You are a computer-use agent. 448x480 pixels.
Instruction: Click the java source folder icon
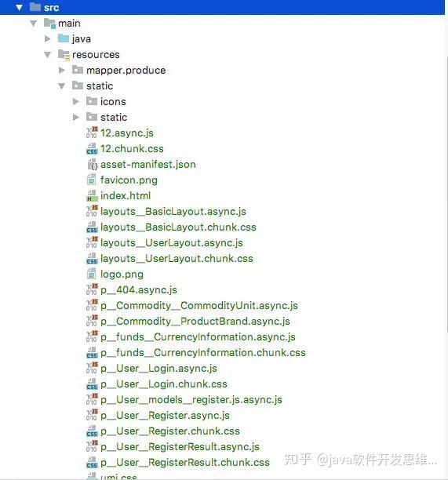click(64, 38)
